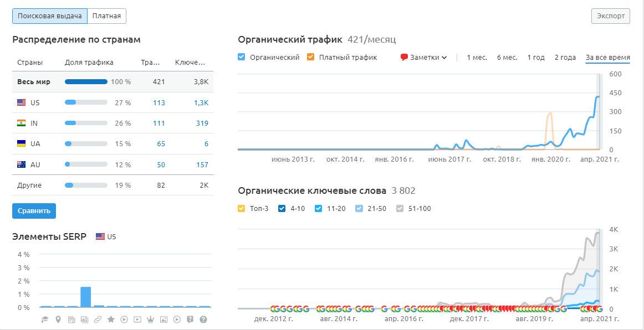Viewport: 644px width, 330px height.
Task: Click the link (sitelinks) SERP icon
Action: [98, 319]
